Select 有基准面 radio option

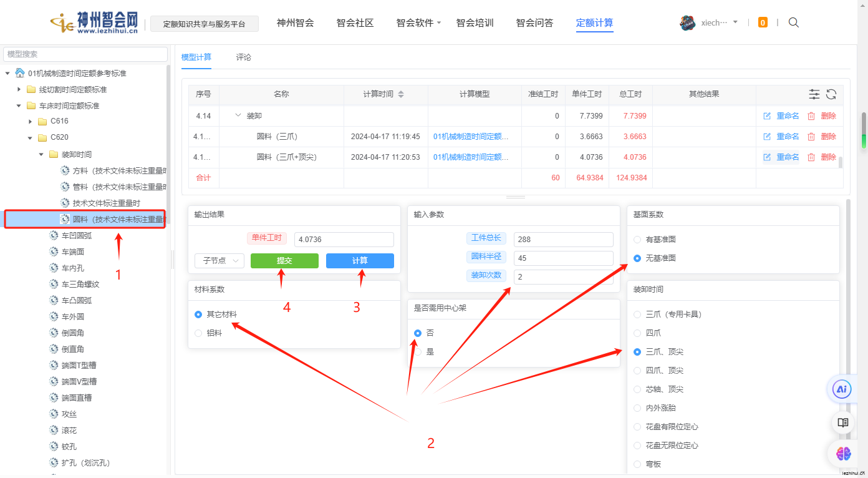point(637,240)
